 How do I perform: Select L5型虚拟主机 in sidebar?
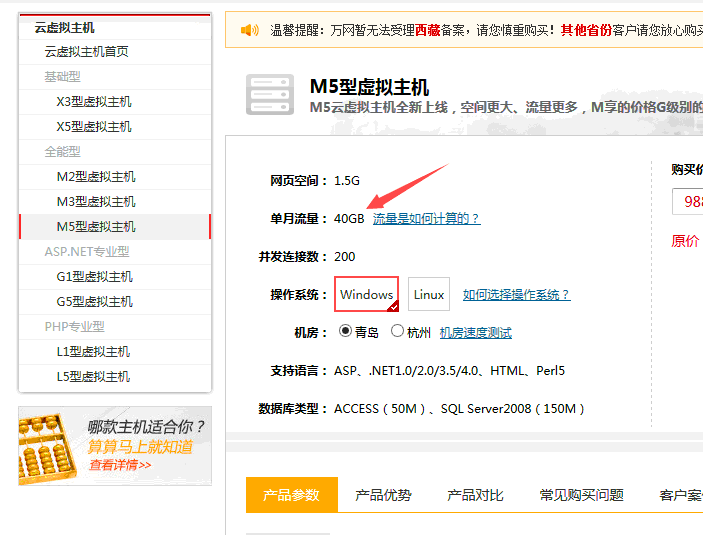click(93, 376)
